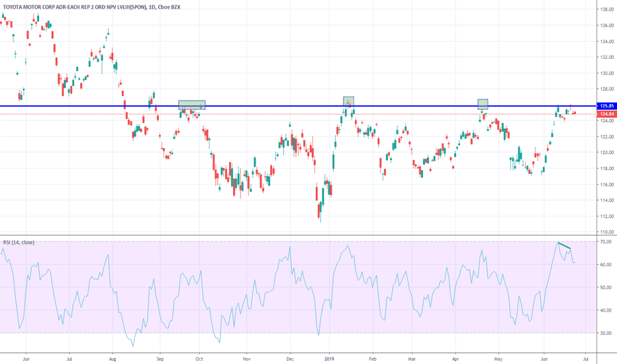This screenshot has height=364, width=617.
Task: Select the teal trend line on RSI peak
Action: tap(564, 246)
